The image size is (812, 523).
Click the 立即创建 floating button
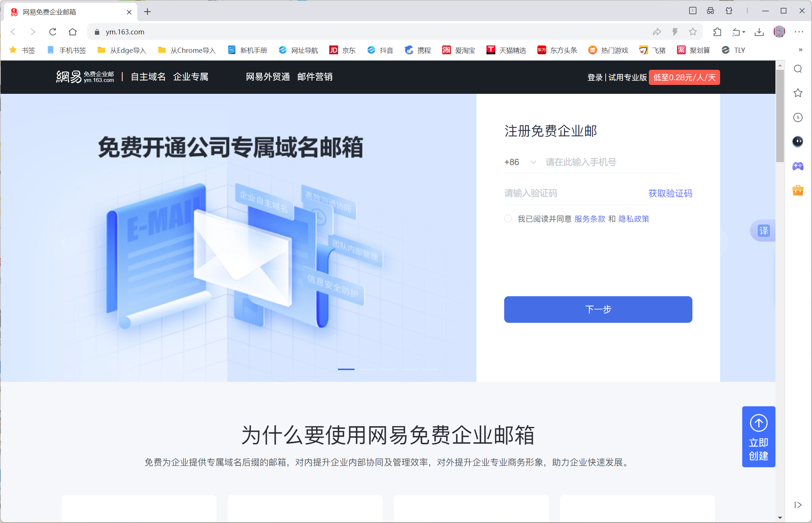[x=758, y=437]
